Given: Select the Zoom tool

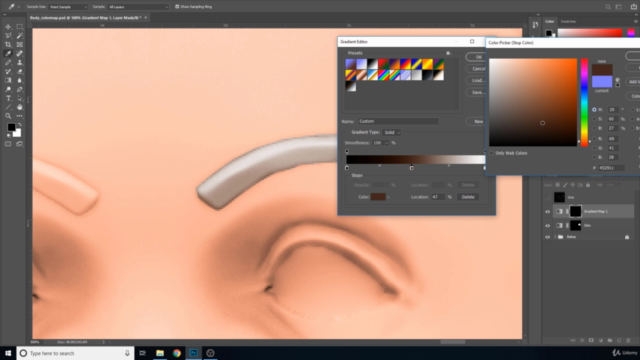Looking at the screenshot, I should coord(8,116).
